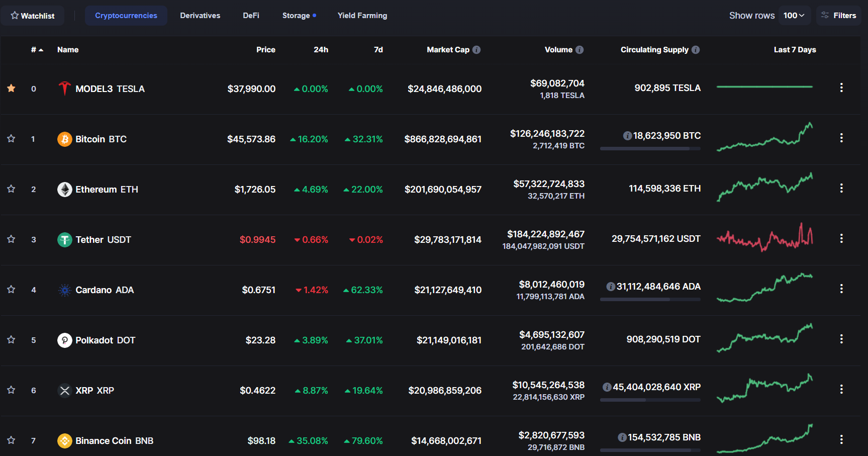Click the Tesla logo icon
The image size is (868, 456).
[x=64, y=88]
